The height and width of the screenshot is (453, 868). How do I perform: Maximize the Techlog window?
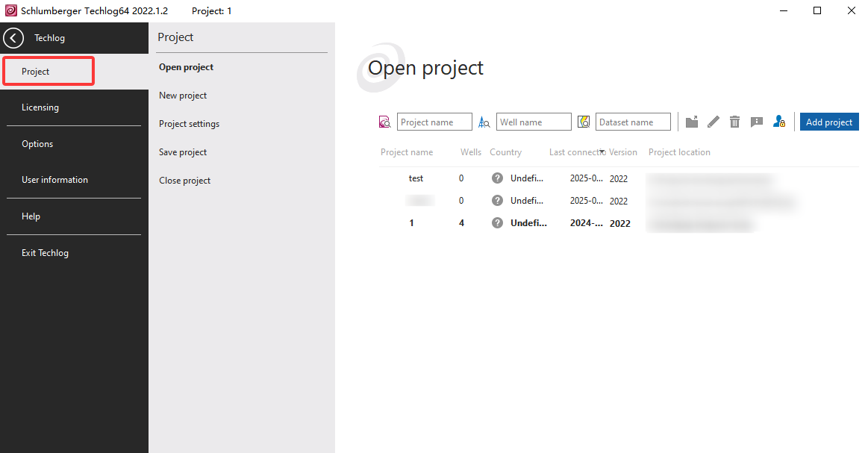[817, 10]
